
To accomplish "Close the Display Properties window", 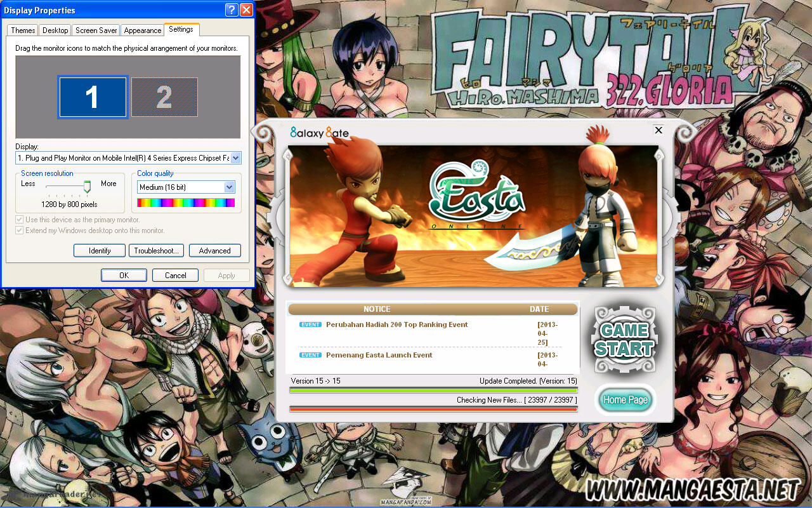I will pos(246,10).
